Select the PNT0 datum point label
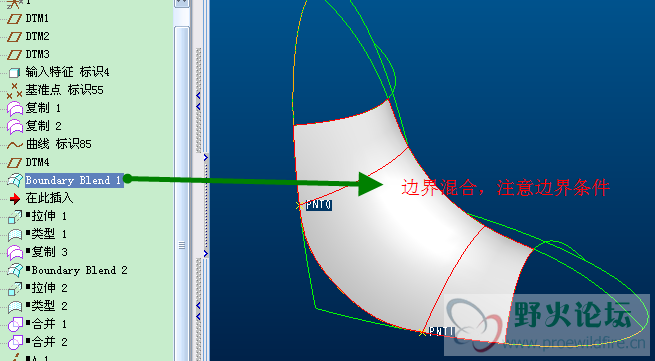 coord(319,205)
